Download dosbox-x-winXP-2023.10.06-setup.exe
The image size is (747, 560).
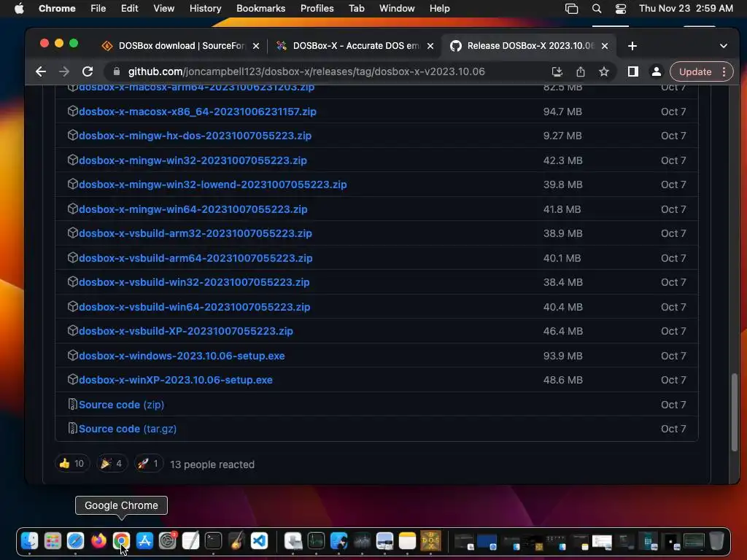pyautogui.click(x=175, y=380)
